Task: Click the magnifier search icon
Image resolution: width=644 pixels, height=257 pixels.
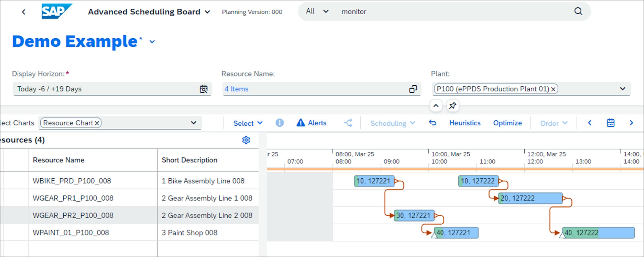Action: [578, 11]
